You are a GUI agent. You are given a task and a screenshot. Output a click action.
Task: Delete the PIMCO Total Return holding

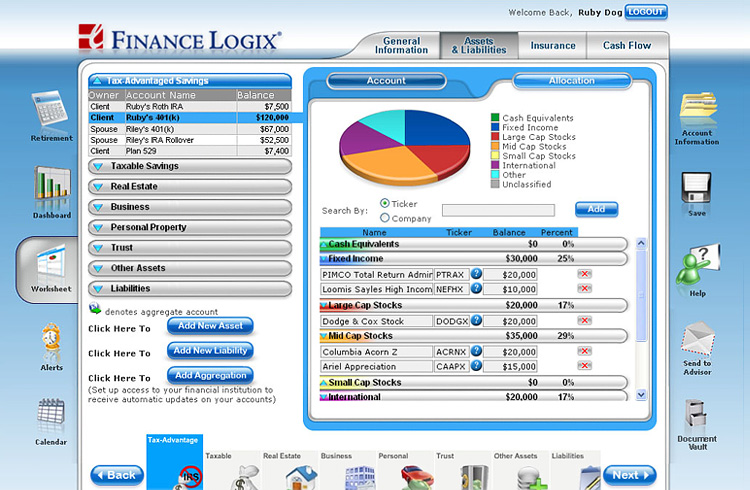585,274
